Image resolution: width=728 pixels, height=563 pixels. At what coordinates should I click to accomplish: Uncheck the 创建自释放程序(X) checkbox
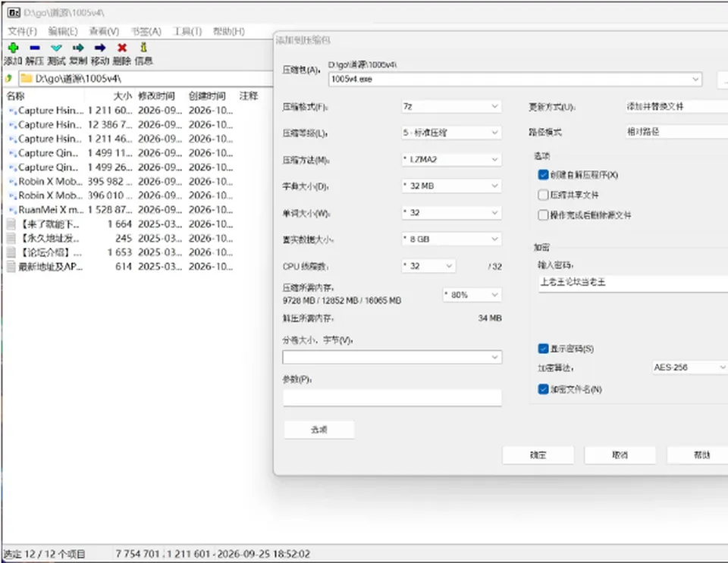click(543, 175)
